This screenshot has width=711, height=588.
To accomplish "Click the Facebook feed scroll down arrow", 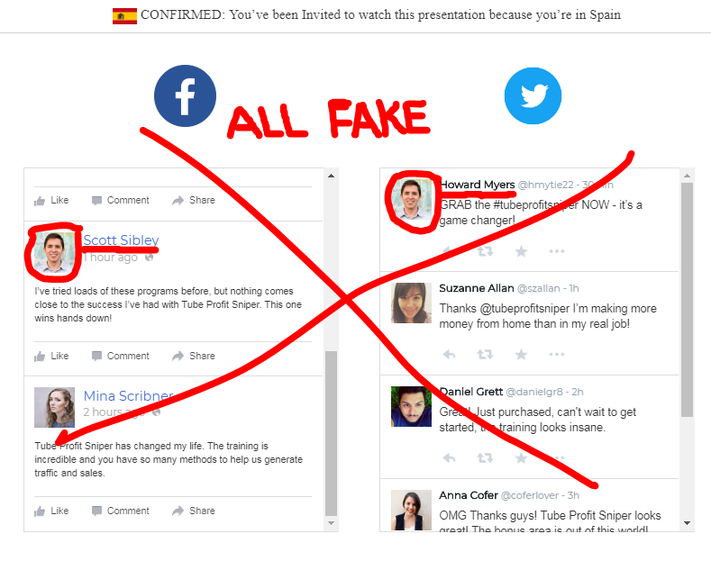I will (x=331, y=523).
